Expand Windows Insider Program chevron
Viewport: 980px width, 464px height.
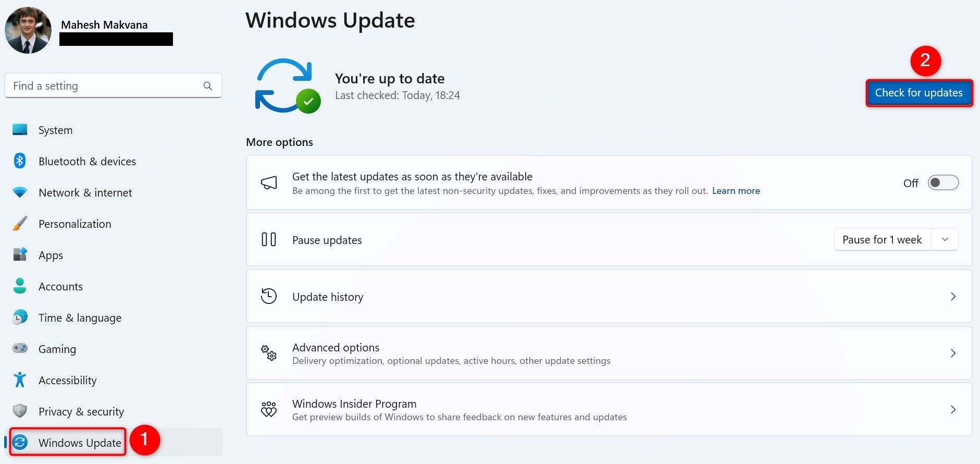[953, 409]
